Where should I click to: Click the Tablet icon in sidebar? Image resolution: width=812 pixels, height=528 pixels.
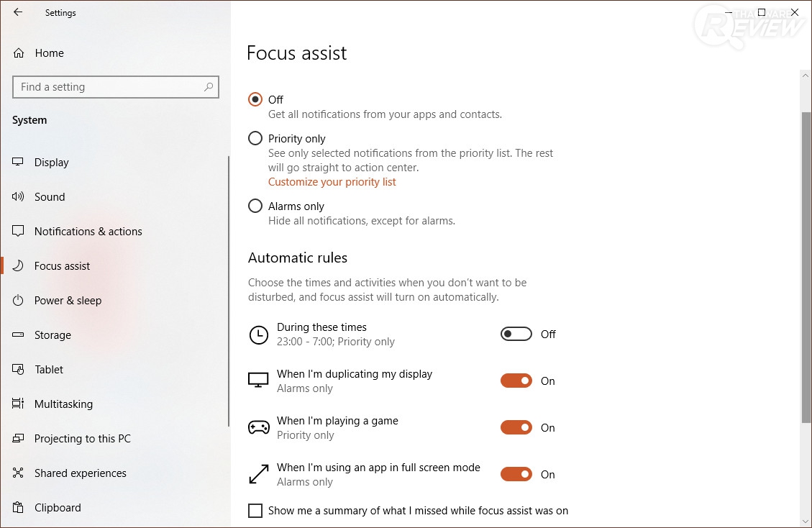coord(19,370)
